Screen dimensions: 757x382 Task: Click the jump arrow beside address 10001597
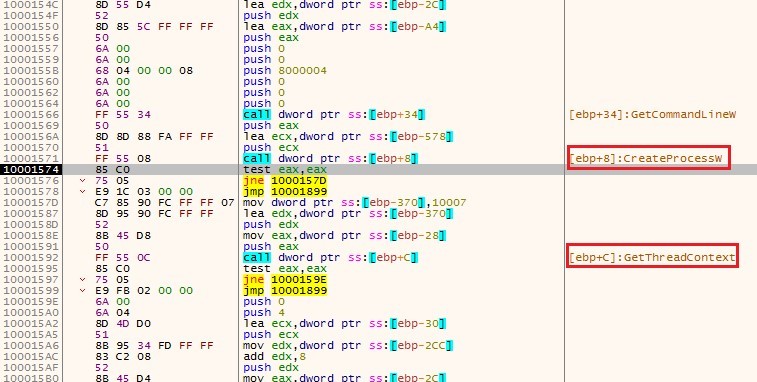pos(83,280)
